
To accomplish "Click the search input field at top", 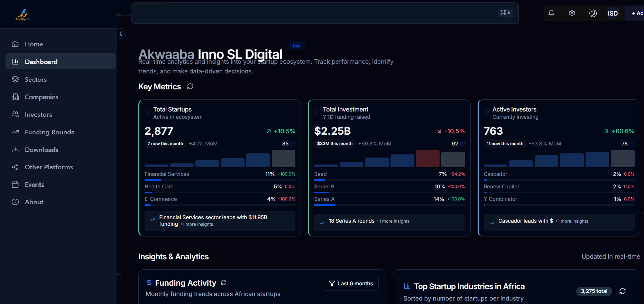I will pos(311,13).
